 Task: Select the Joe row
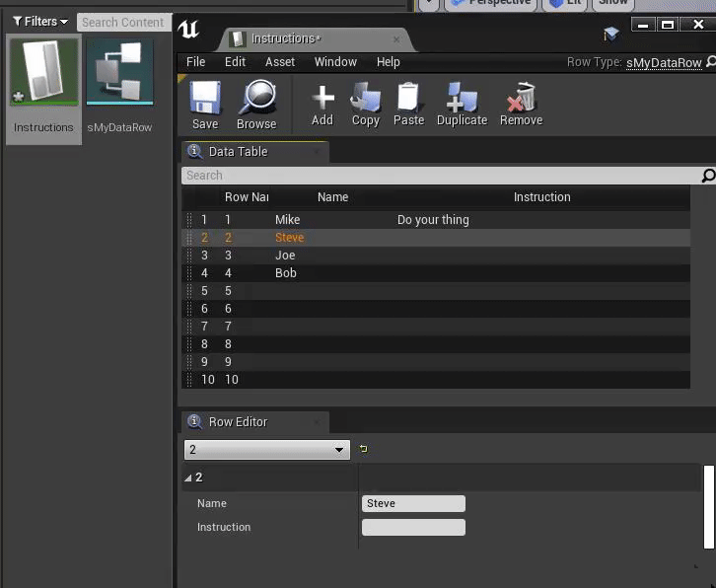436,256
